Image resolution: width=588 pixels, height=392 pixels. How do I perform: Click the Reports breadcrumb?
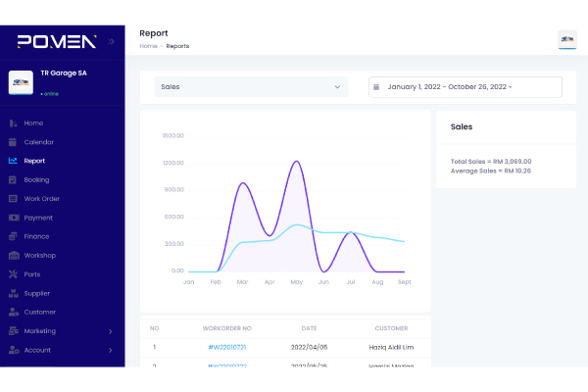point(177,46)
